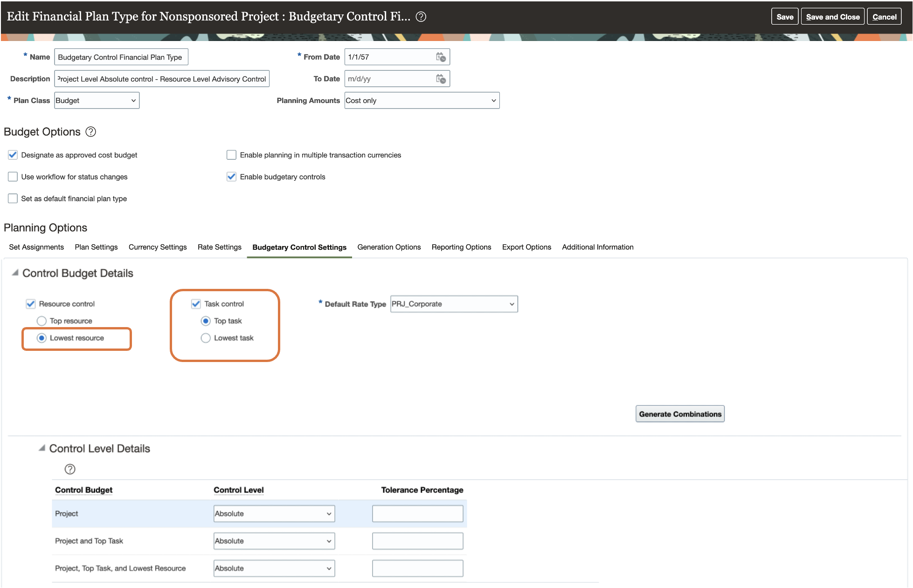Click the Generate Combinations button
Screen dimensions: 913x588
679,414
